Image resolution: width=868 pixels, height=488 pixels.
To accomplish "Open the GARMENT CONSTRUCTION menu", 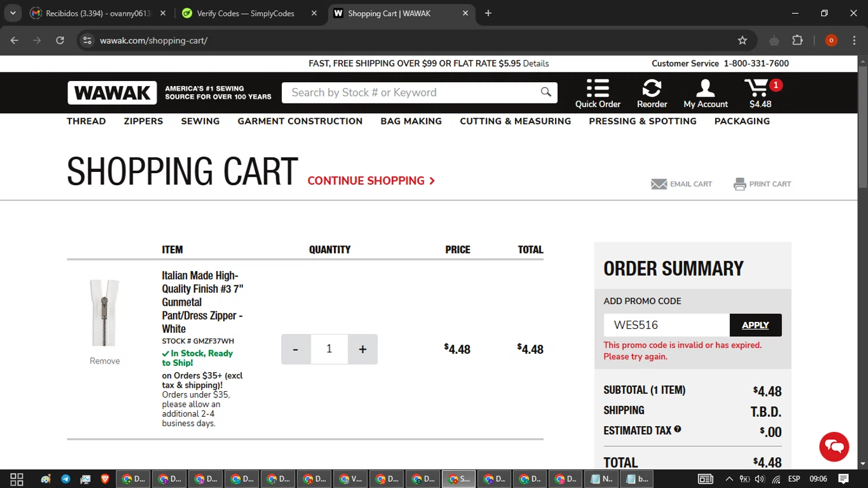I will click(x=300, y=121).
